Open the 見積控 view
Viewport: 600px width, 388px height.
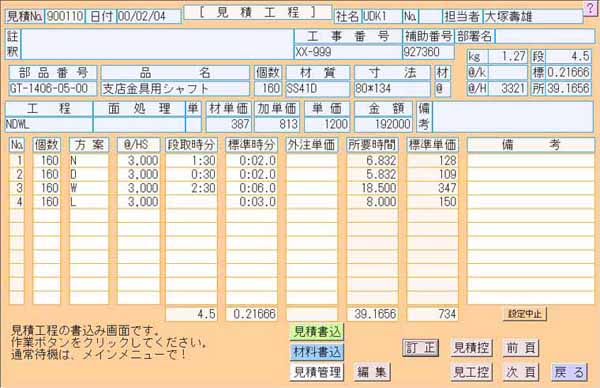(x=471, y=348)
